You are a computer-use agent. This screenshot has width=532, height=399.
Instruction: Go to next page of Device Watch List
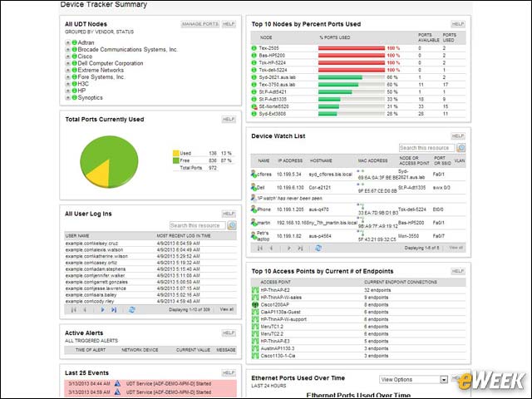(288, 249)
